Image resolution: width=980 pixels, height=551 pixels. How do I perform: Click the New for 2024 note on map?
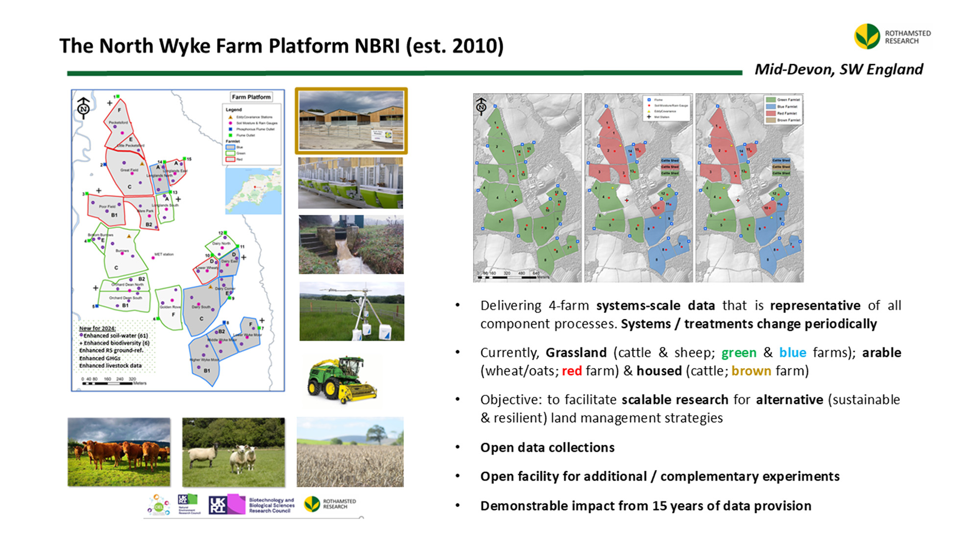97,328
